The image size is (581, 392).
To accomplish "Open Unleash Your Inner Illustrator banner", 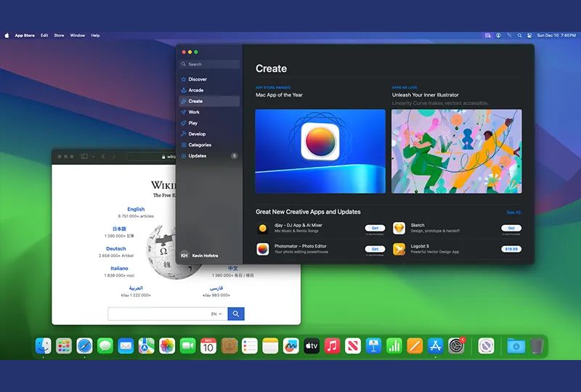I will [457, 151].
